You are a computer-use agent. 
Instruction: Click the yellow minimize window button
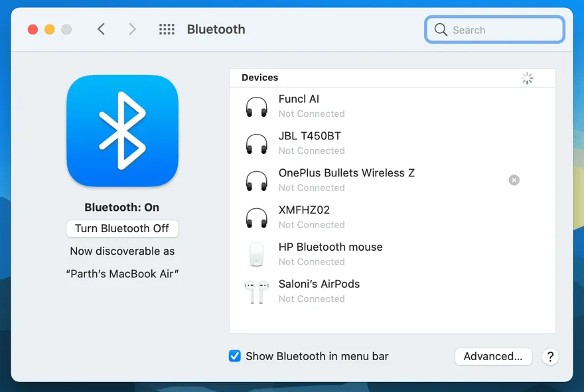click(49, 29)
